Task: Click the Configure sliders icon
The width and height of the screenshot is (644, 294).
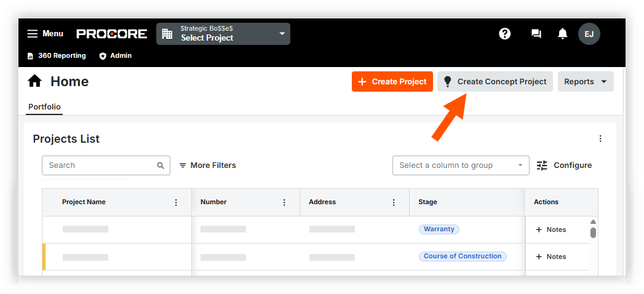Action: point(542,165)
